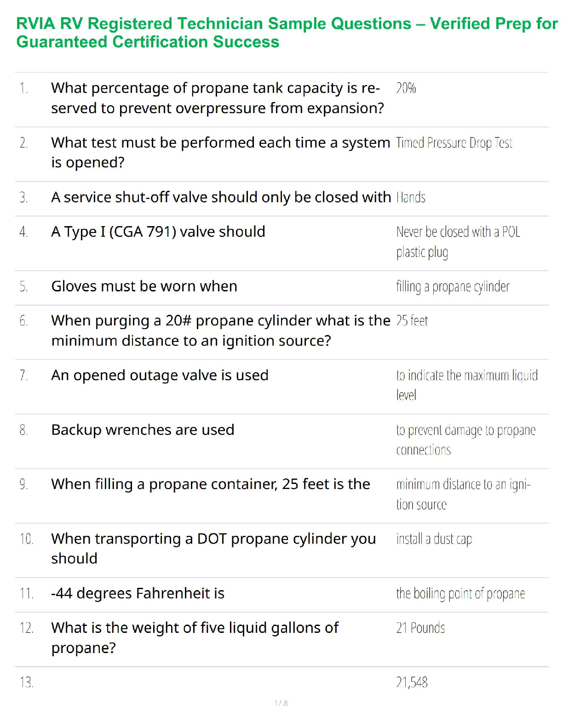
Task: Click the "-44 degrees Fahrenheit is" question
Action: point(138,593)
